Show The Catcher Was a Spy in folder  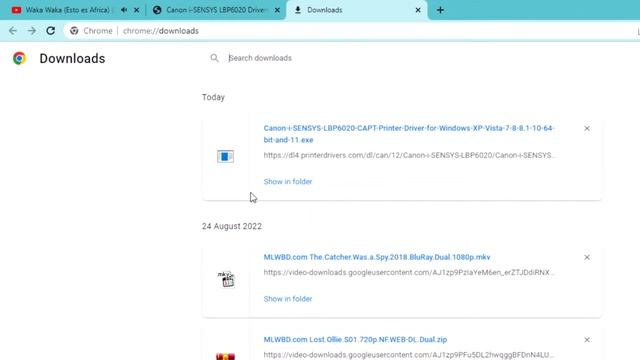(288, 299)
